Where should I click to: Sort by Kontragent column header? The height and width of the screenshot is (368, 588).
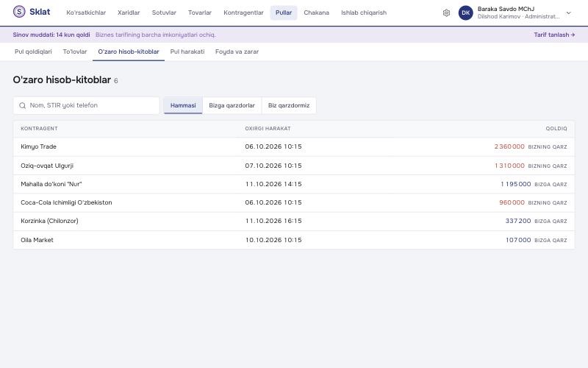(39, 128)
